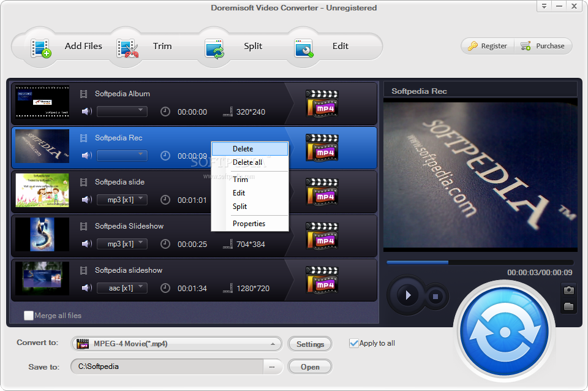
Task: Start conversion with the big blue Convert button
Action: click(504, 332)
